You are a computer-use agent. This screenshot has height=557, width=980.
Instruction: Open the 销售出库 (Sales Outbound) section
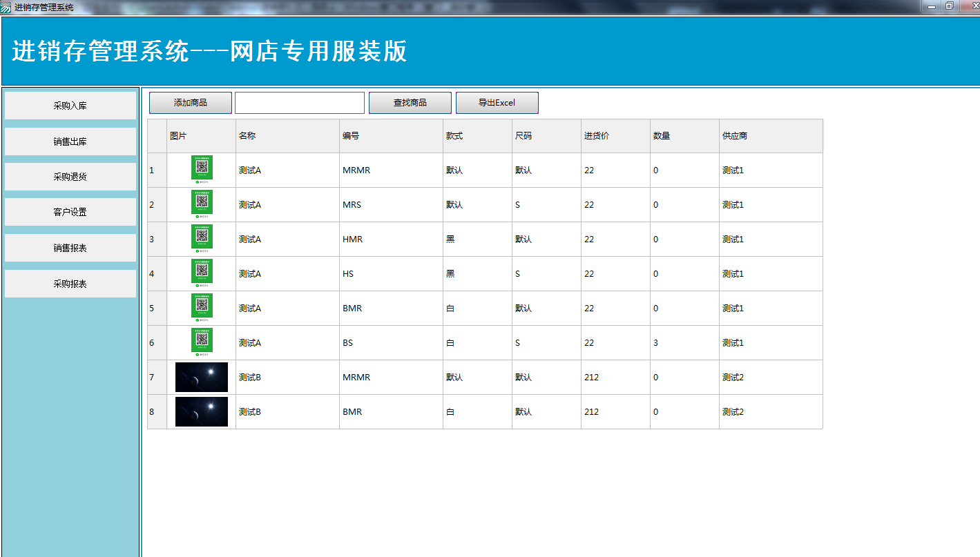click(70, 141)
